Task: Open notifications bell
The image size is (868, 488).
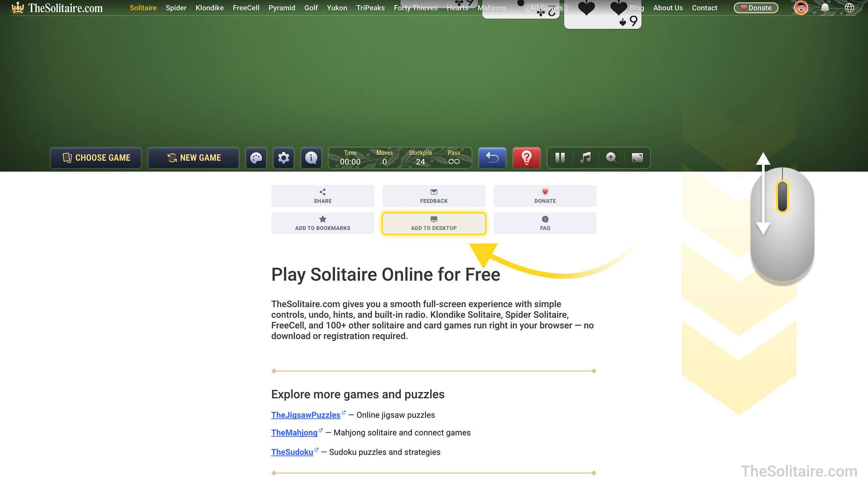Action: [x=825, y=8]
